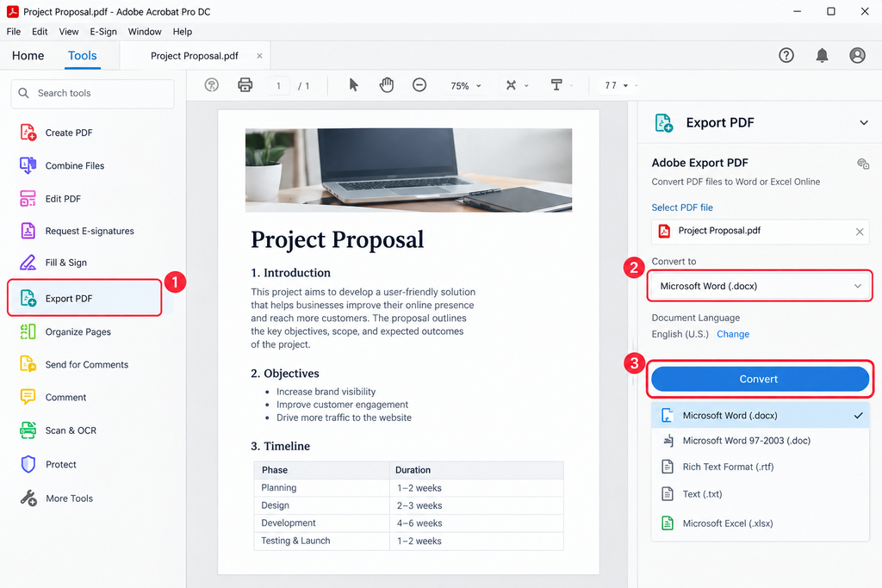Viewport: 882px width, 588px height.
Task: Click the 4–6 weeks table cell
Action: coord(476,523)
